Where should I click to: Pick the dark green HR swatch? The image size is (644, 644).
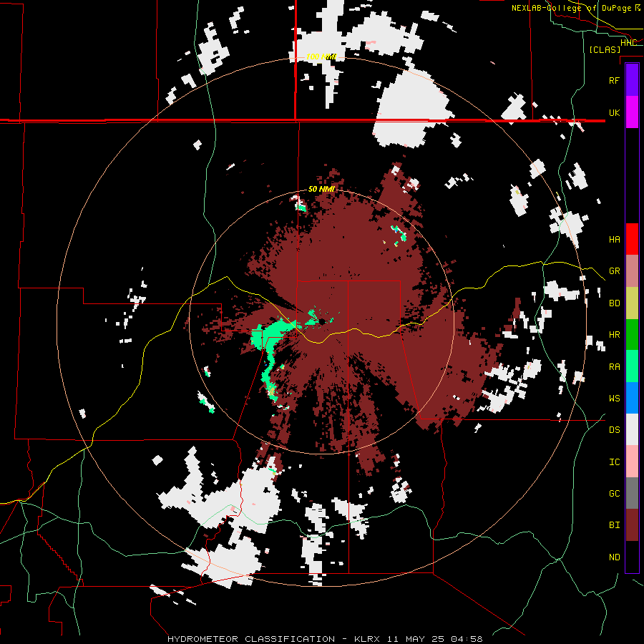pyautogui.click(x=632, y=334)
